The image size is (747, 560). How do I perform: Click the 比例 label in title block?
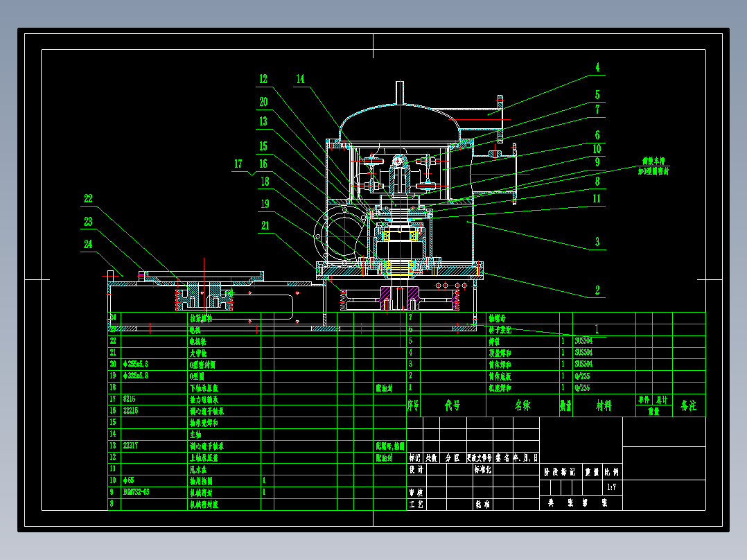coord(612,472)
